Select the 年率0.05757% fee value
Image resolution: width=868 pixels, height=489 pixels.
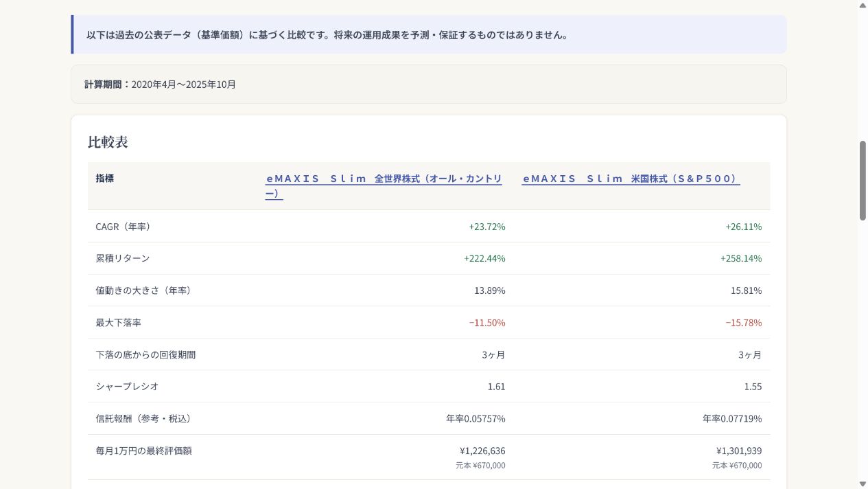tap(476, 419)
